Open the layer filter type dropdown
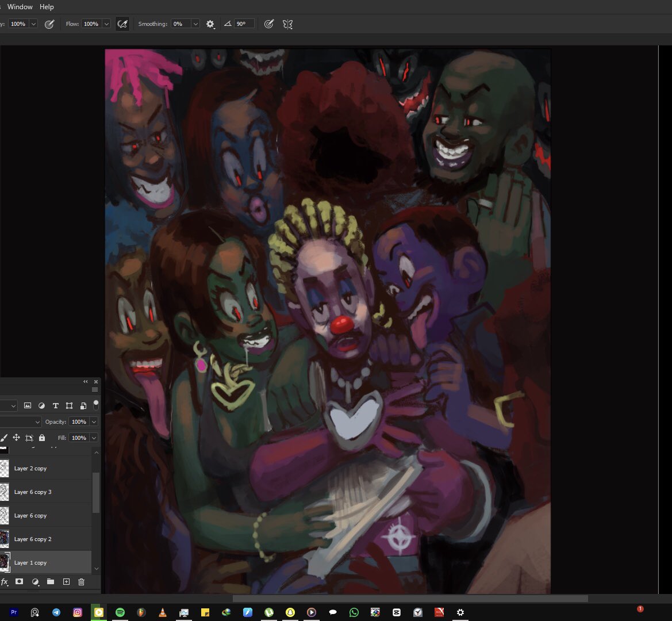Image resolution: width=672 pixels, height=621 pixels. (x=9, y=405)
